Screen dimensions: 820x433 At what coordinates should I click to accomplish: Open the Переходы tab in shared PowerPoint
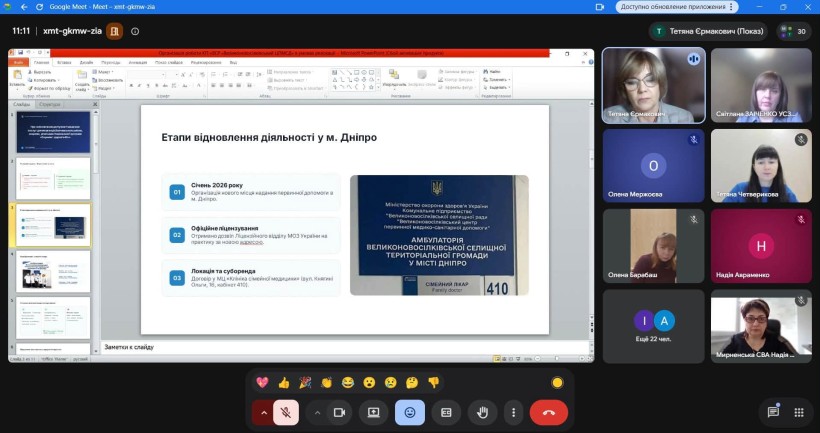pyautogui.click(x=110, y=62)
